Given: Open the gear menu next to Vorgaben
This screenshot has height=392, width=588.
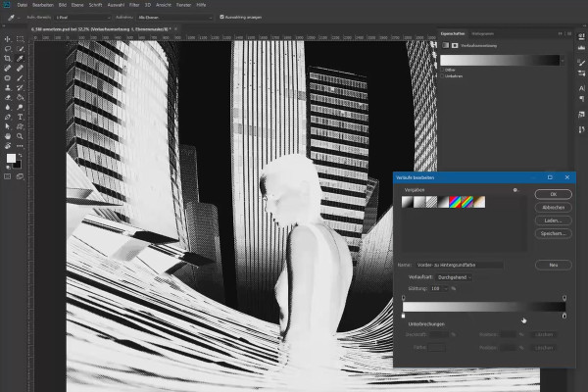Looking at the screenshot, I should 516,190.
